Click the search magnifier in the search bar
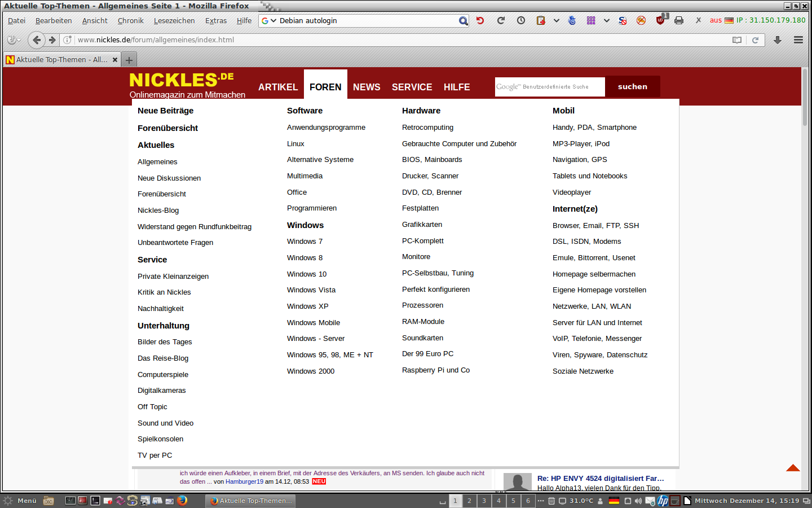The image size is (812, 508). (463, 21)
